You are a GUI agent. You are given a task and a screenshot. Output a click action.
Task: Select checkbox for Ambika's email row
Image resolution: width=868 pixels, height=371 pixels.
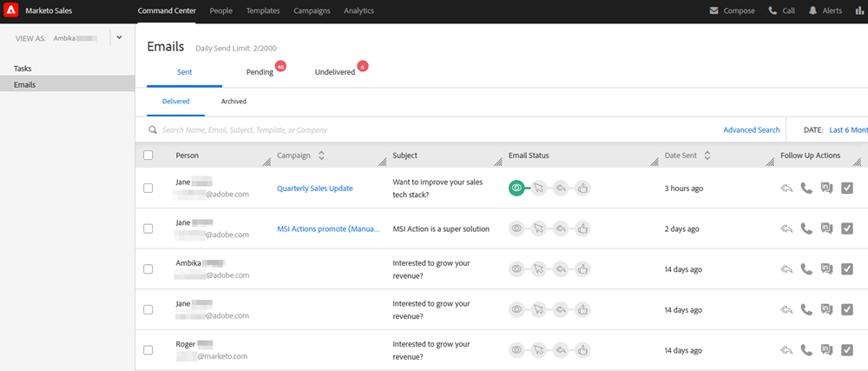[x=148, y=269]
